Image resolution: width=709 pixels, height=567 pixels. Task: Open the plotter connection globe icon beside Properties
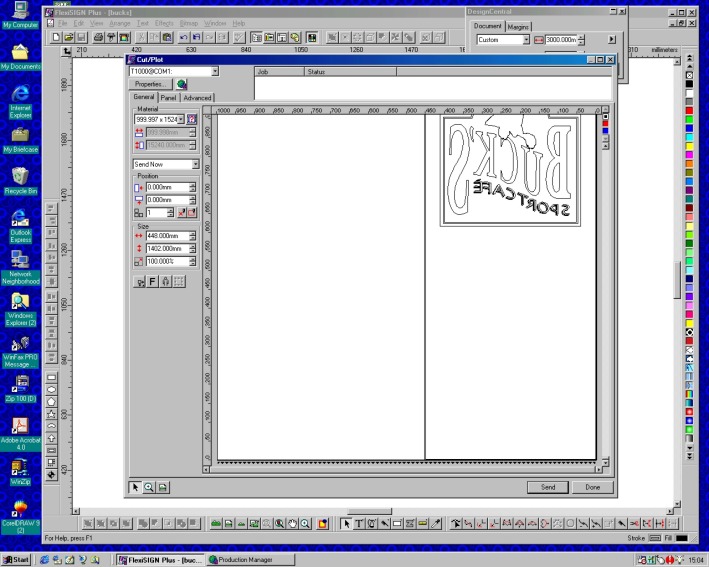pyautogui.click(x=182, y=84)
